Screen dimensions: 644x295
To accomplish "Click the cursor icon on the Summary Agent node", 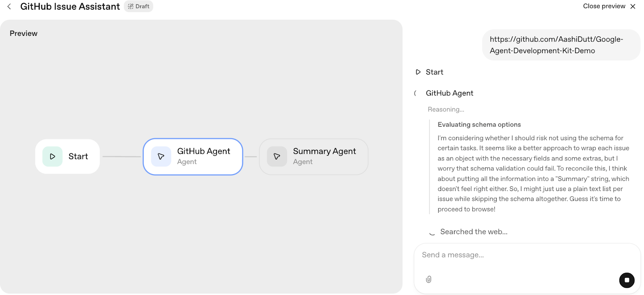I will [x=277, y=156].
